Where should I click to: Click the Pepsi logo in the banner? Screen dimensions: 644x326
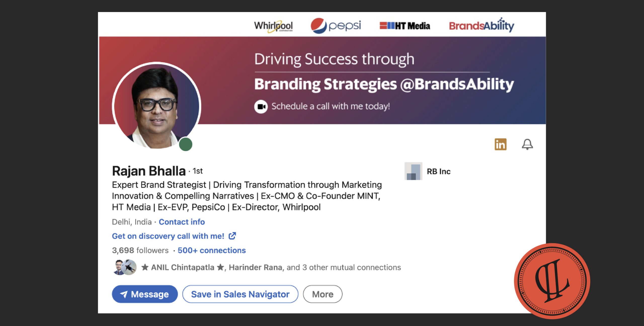pos(336,26)
